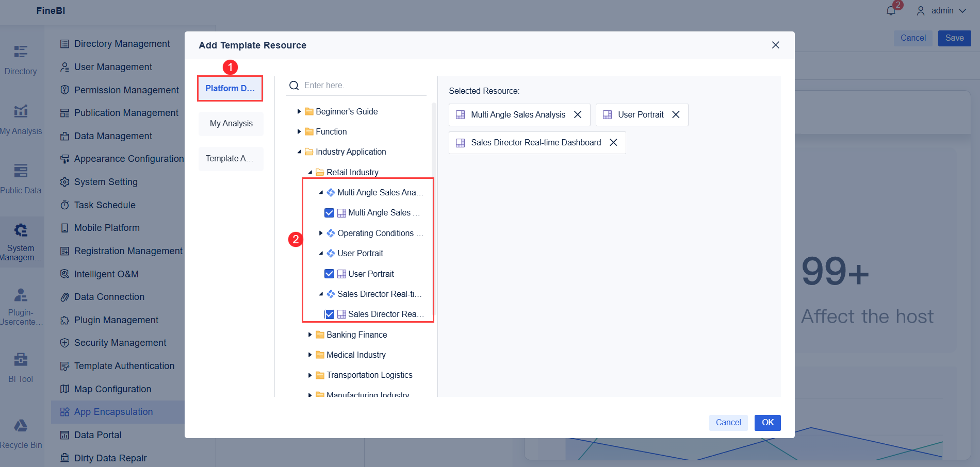Screen dimensions: 980x467
Task: Click Cancel in the dialog footer
Action: [x=728, y=423]
